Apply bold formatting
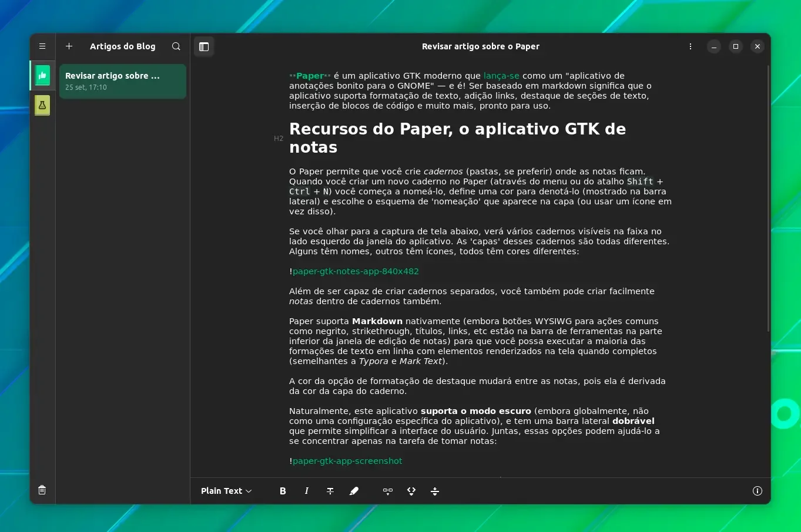 (x=283, y=491)
